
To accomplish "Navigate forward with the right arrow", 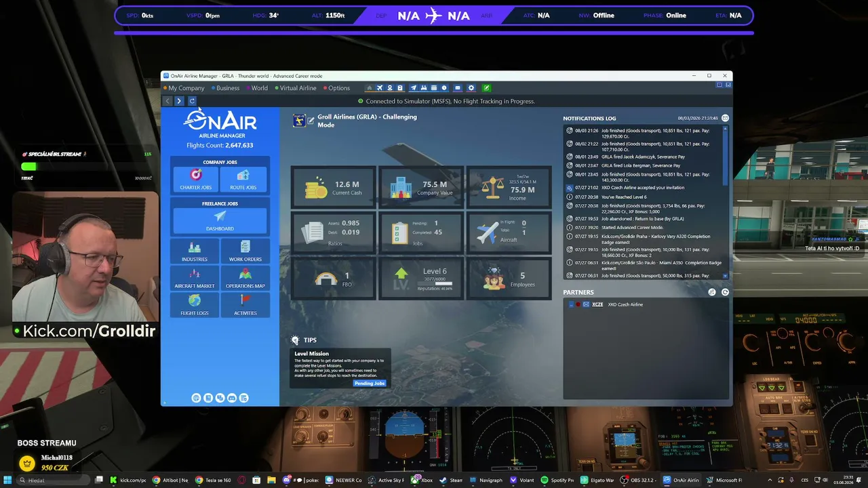I will coord(179,101).
